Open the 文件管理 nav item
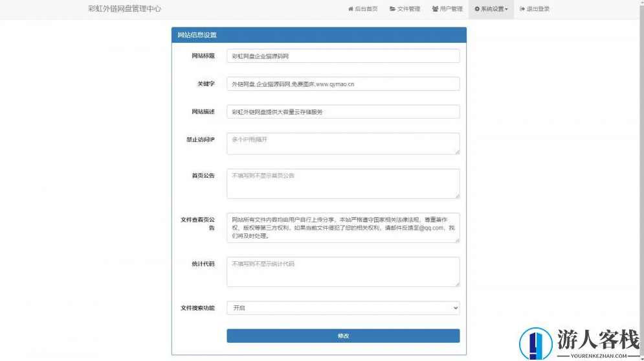This screenshot has height=361, width=644. (x=405, y=9)
